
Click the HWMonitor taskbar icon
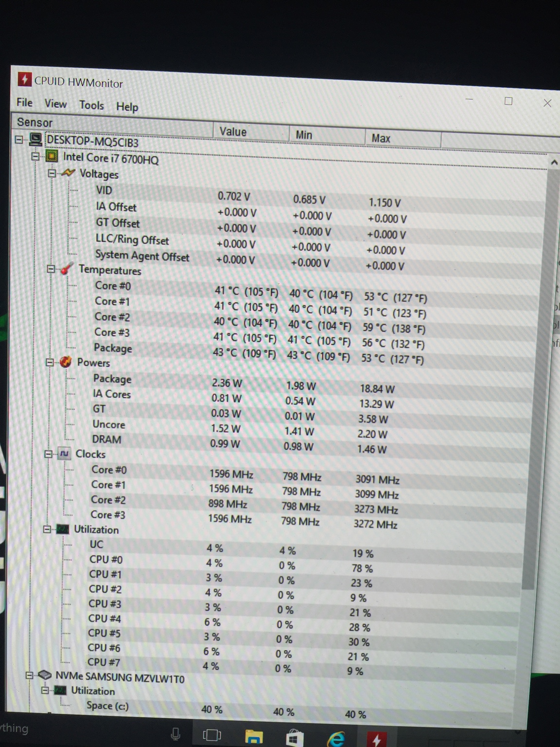377,739
